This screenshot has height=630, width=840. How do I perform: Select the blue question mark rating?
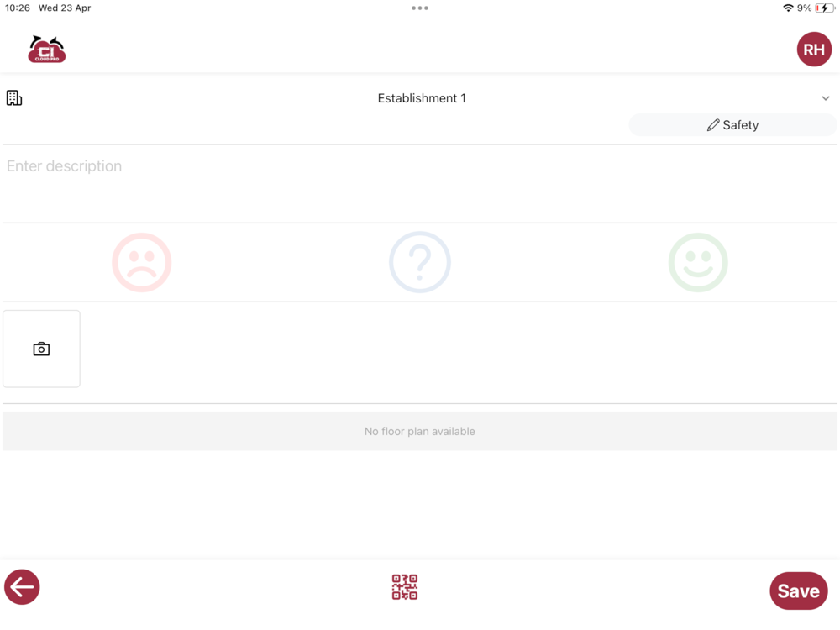(x=420, y=262)
